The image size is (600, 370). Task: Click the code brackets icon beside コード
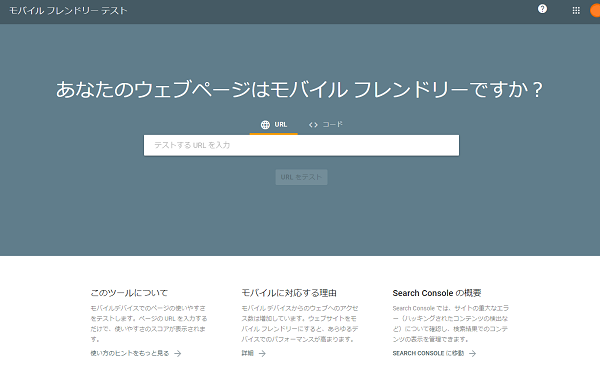click(313, 125)
